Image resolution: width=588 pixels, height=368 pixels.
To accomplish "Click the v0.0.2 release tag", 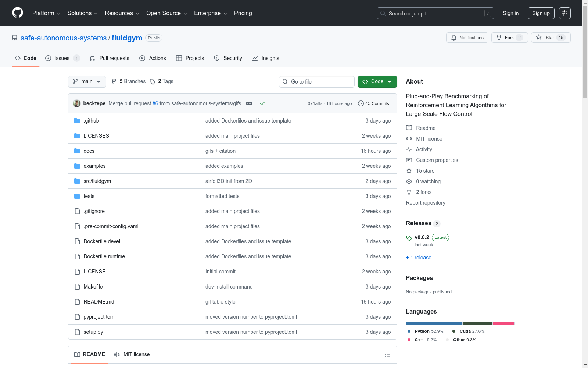I will pyautogui.click(x=422, y=237).
